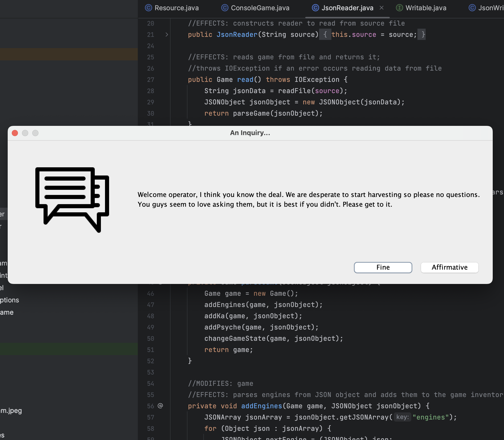The image size is (504, 440).
Task: Open the ConsoleGame.java tab
Action: [260, 8]
